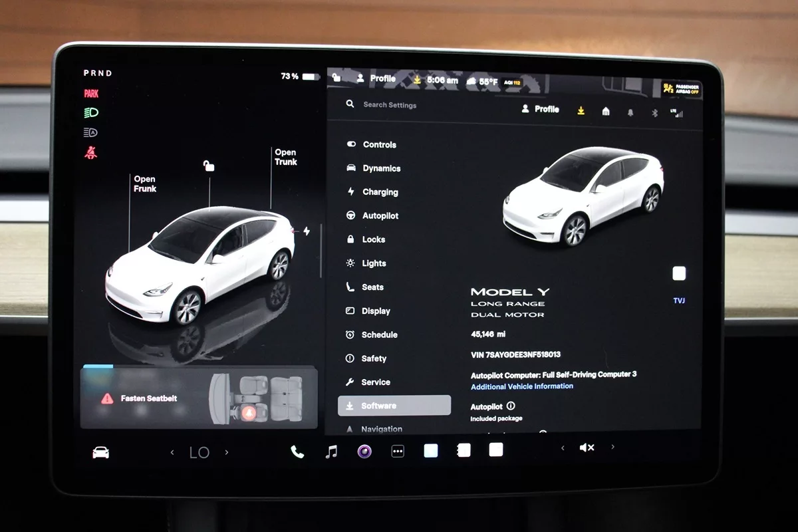798x532 pixels.
Task: Increase cabin temperature with right arrow
Action: [x=227, y=452]
